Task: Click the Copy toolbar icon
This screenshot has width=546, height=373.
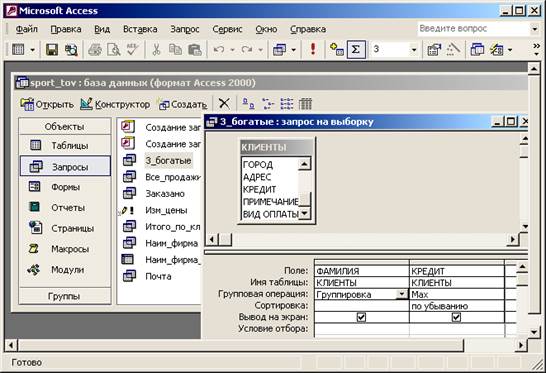Action: tap(175, 50)
